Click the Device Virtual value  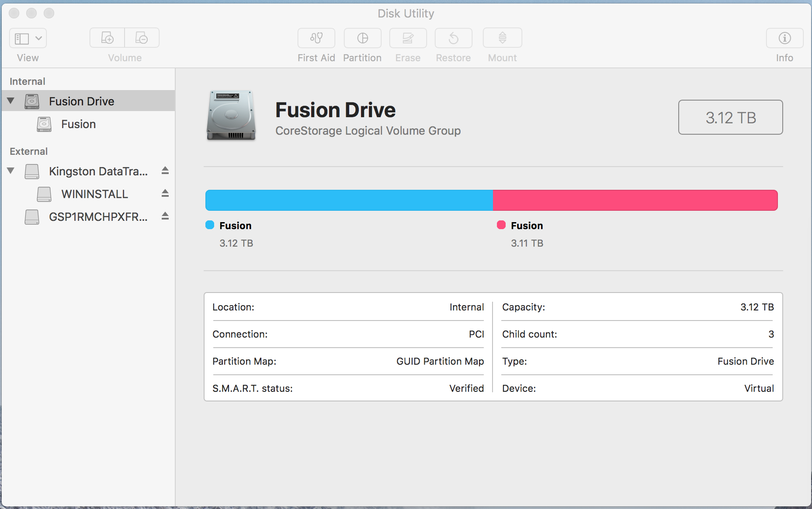759,388
